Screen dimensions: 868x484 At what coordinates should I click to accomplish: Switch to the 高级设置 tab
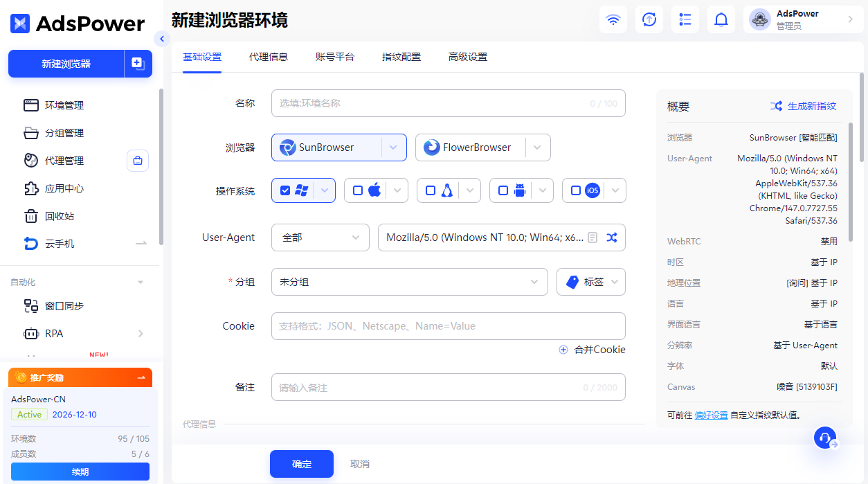pos(468,57)
